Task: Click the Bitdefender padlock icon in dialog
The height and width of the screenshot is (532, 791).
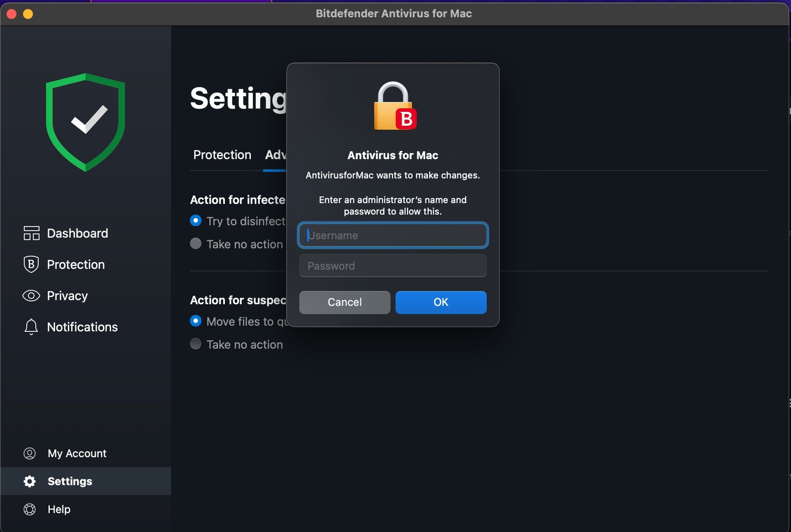Action: [x=395, y=106]
